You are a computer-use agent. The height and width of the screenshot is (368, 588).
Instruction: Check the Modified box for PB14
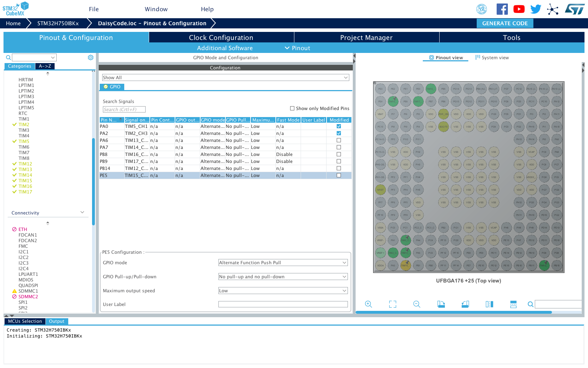coord(339,168)
